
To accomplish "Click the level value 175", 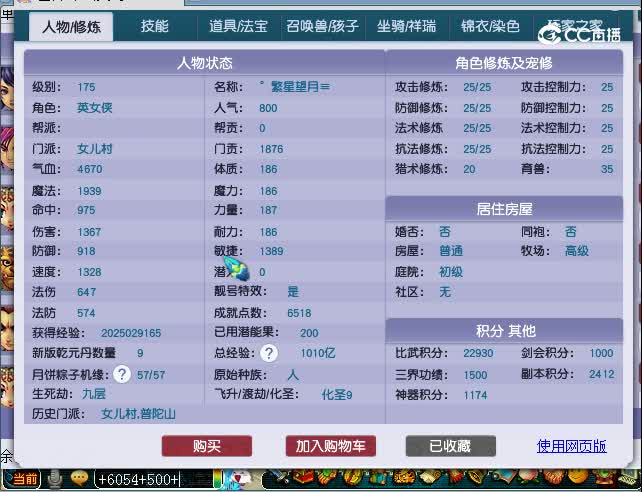I will (x=86, y=87).
